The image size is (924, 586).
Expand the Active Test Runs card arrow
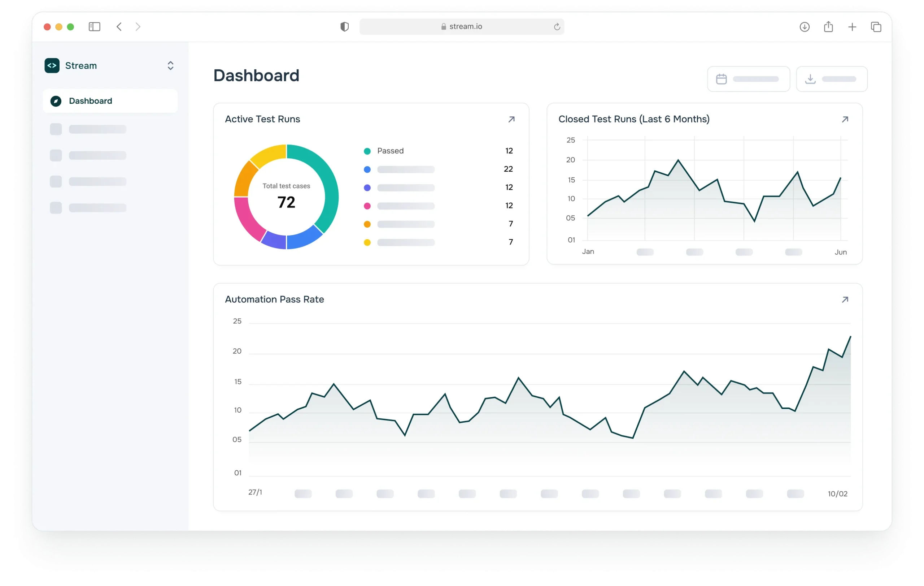pos(511,120)
